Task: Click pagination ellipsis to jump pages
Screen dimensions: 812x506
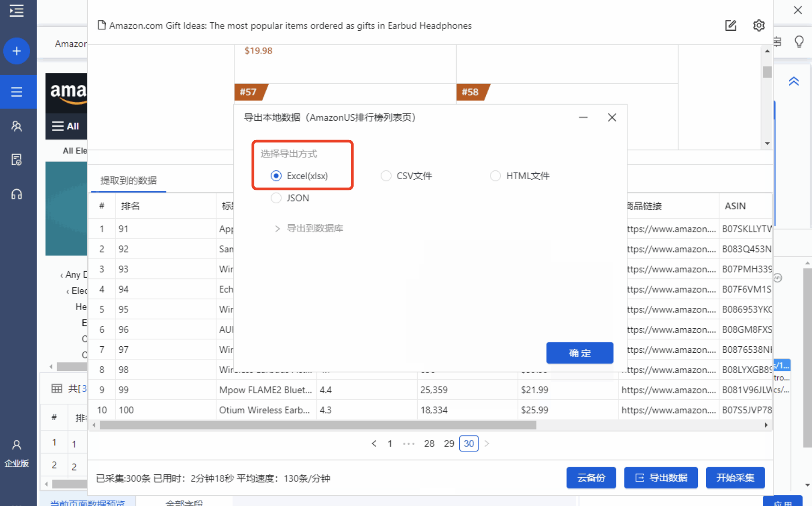Action: 409,444
